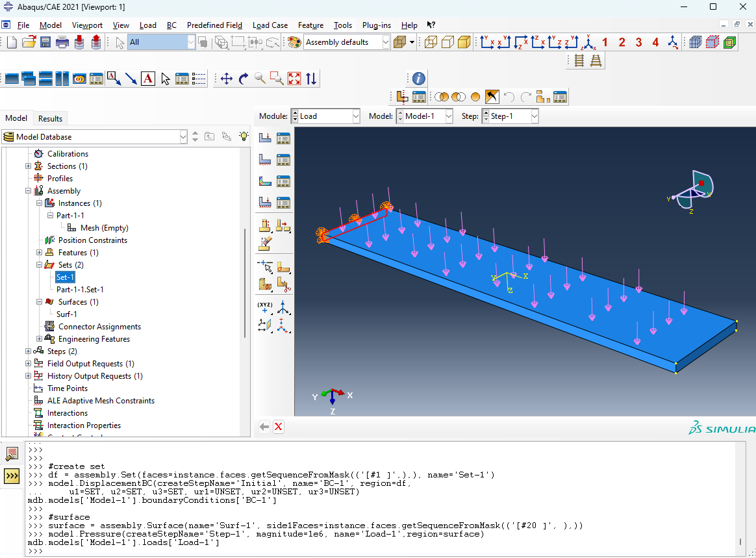
Task: Click the Save Model Database icon
Action: click(45, 42)
